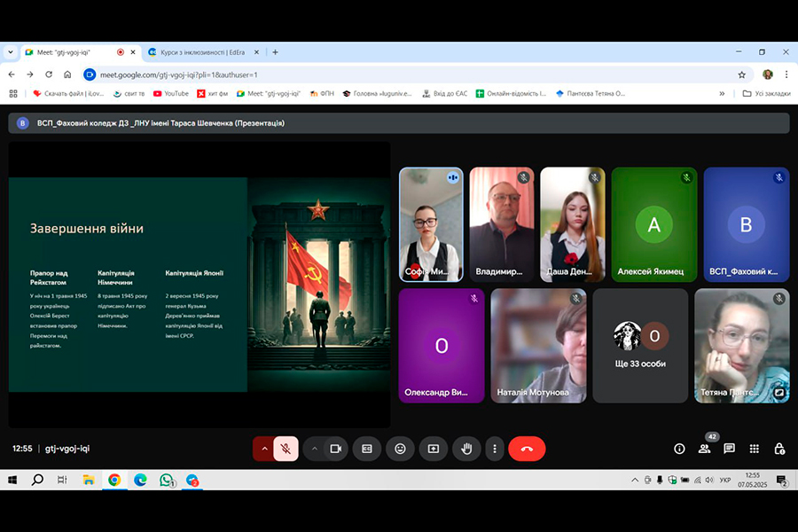Open the emoji reactions button
Viewport: 798px width, 532px height.
click(400, 449)
